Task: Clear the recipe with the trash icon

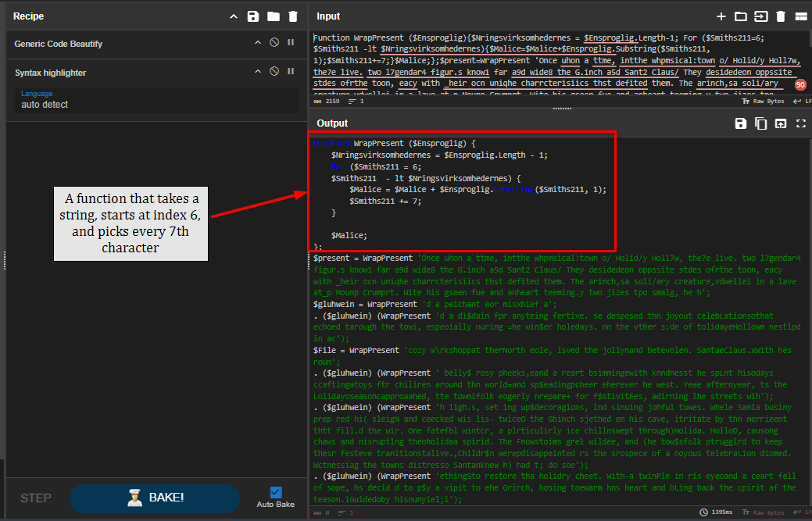Action: (x=293, y=16)
